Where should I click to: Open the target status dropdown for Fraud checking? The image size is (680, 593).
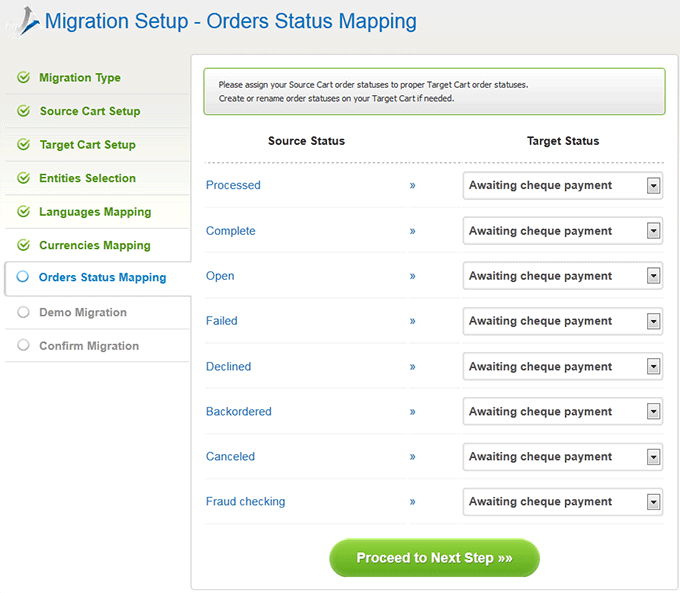(563, 502)
